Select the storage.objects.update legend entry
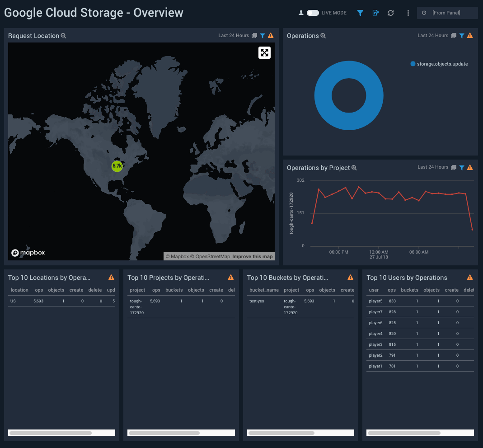483x448 pixels. point(438,64)
